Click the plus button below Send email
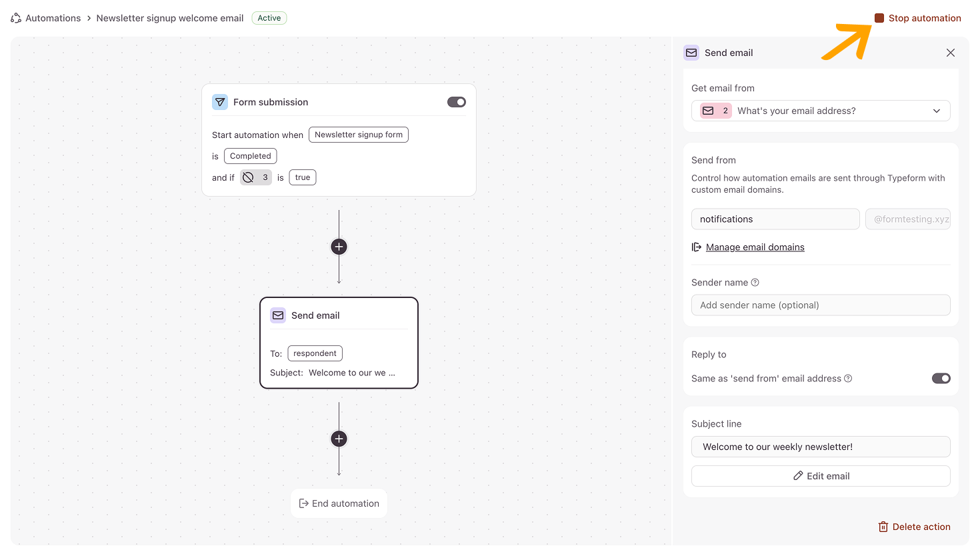980x556 pixels. click(339, 439)
